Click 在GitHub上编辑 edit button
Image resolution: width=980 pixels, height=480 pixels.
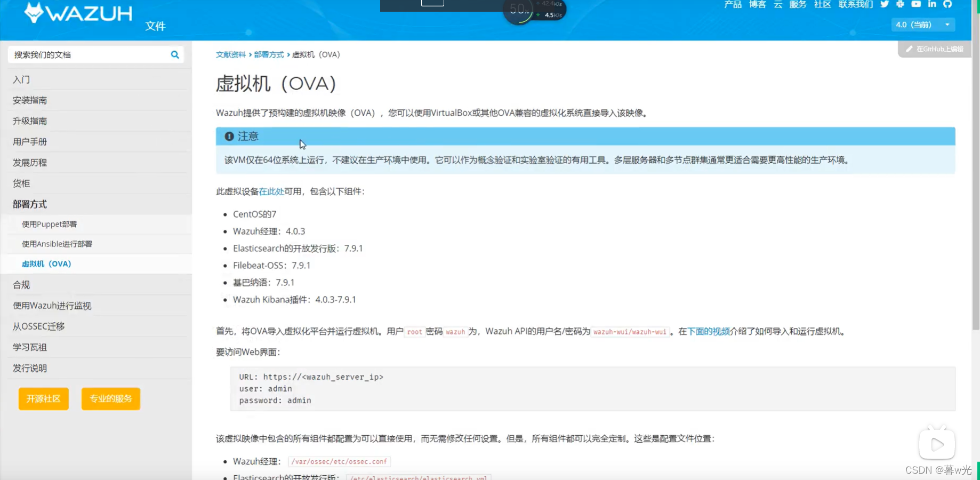[935, 49]
